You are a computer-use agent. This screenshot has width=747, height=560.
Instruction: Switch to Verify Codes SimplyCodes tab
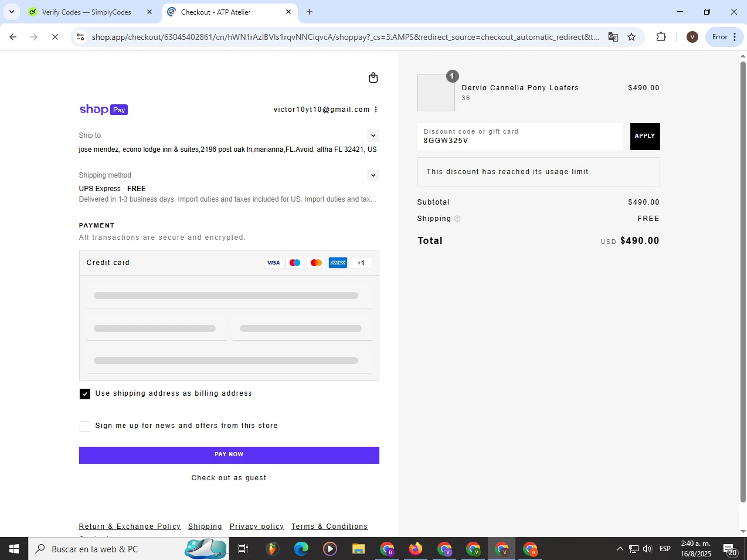pos(87,12)
